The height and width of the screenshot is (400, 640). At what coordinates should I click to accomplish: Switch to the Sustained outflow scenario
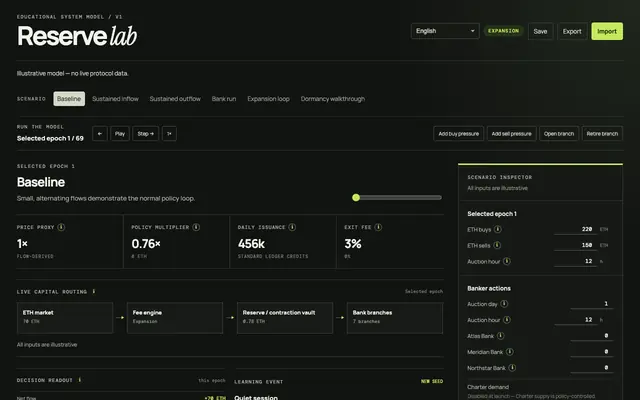click(175, 99)
